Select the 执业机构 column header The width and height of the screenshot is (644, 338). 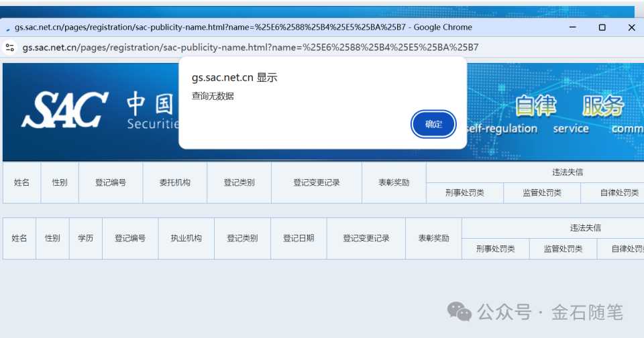tap(186, 238)
